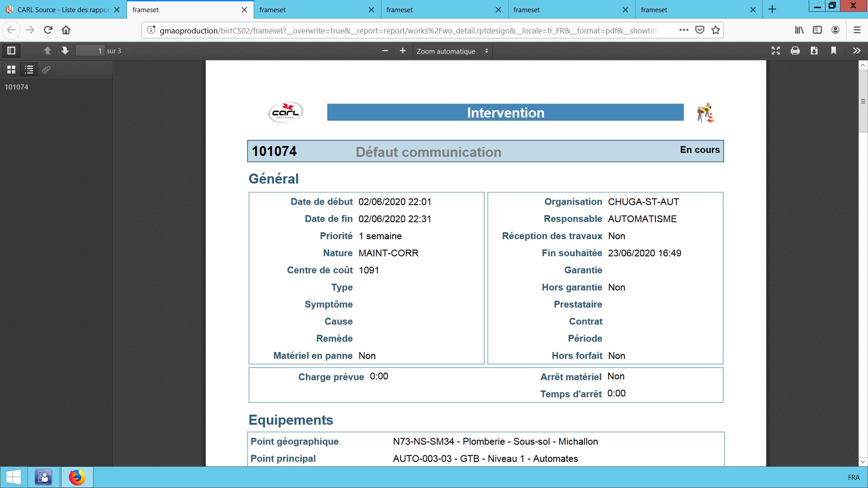Go to previous PDF page
Screen dimensions: 868x488
pos(47,51)
